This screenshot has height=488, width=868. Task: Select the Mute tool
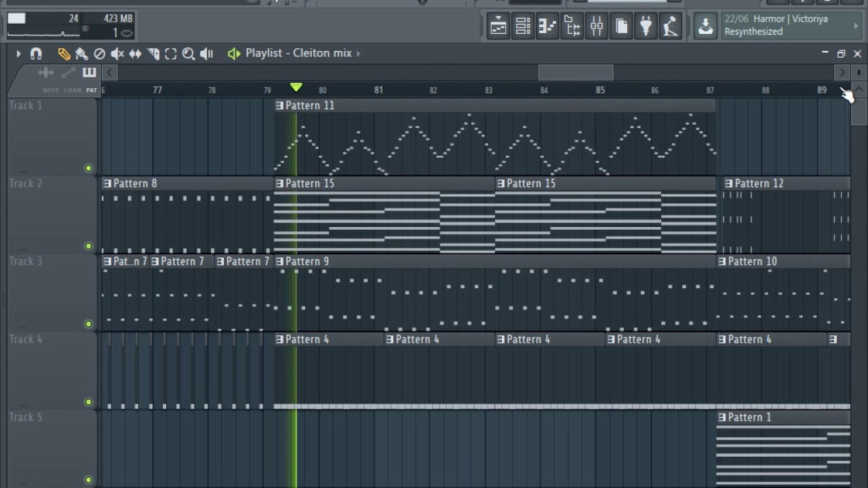point(117,54)
